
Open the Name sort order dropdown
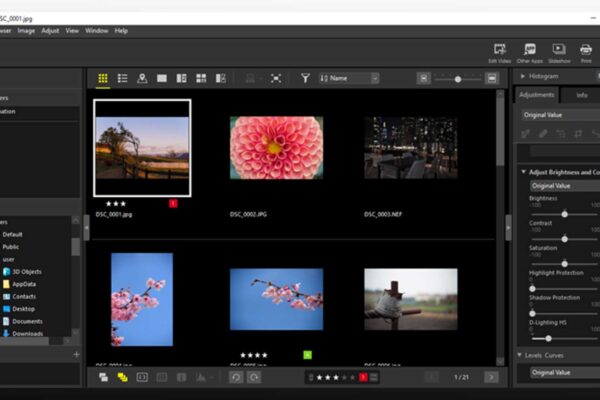[349, 78]
